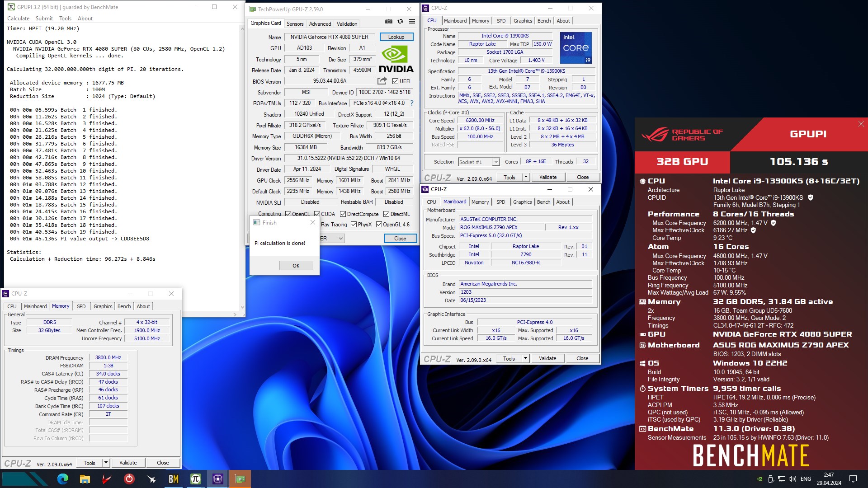
Task: Click Validate in the CPU-Z CPU window
Action: coord(548,177)
